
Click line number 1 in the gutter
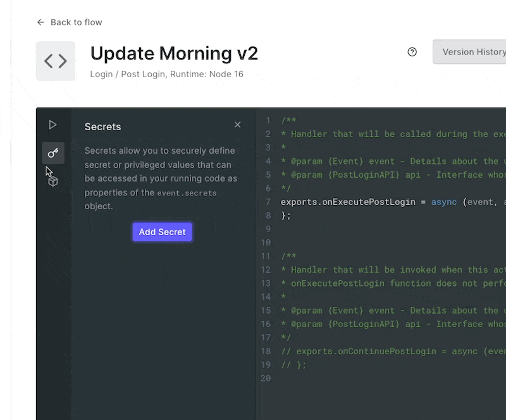268,120
